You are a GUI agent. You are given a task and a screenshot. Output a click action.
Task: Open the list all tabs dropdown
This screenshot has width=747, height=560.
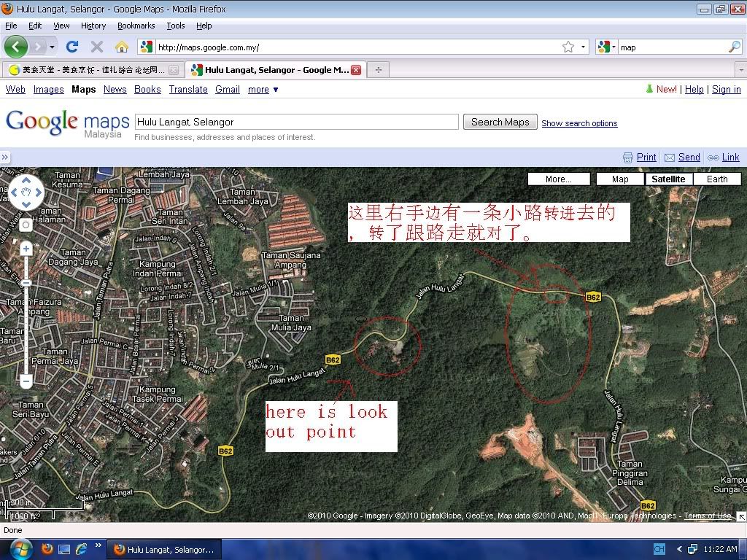741,70
